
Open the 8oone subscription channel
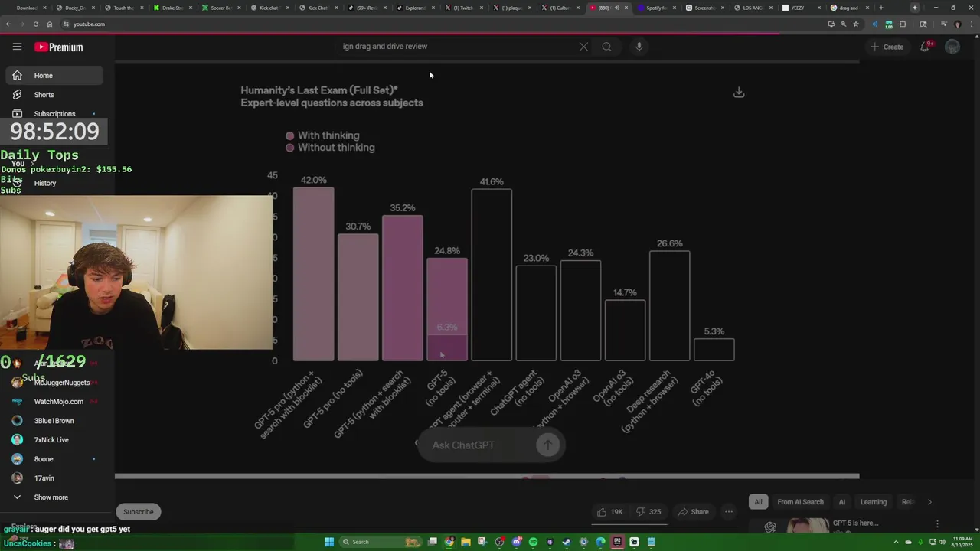(x=54, y=459)
